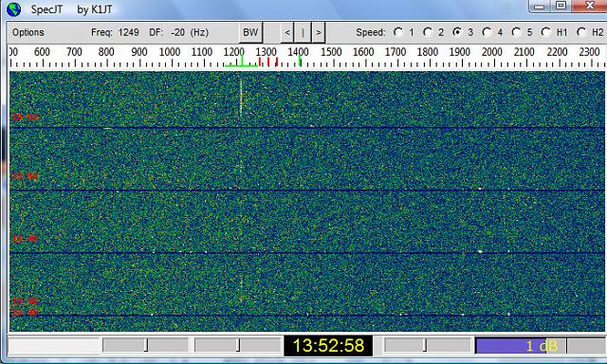Select Speed 2 radio button
This screenshot has width=607, height=364.
[428, 32]
